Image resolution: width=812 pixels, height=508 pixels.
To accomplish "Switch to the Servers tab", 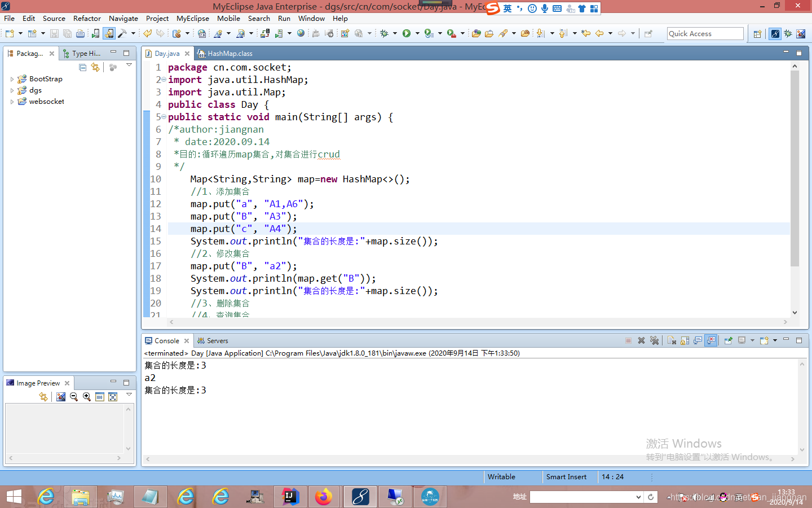I will (213, 340).
